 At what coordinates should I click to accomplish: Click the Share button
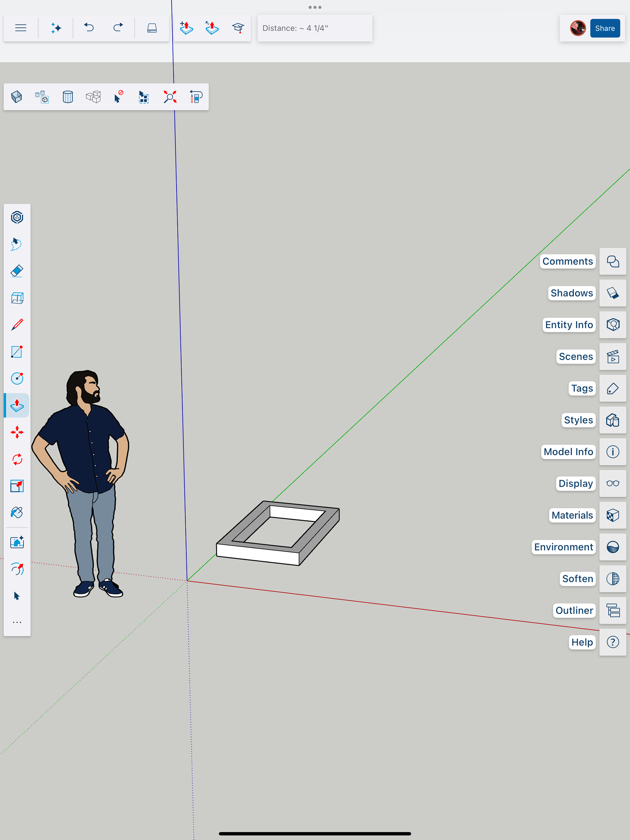pyautogui.click(x=604, y=28)
